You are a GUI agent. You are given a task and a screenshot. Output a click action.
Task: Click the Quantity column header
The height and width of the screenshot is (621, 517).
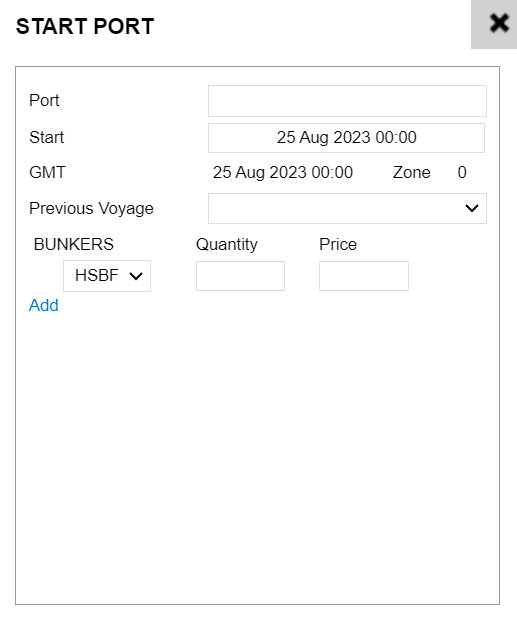227,245
